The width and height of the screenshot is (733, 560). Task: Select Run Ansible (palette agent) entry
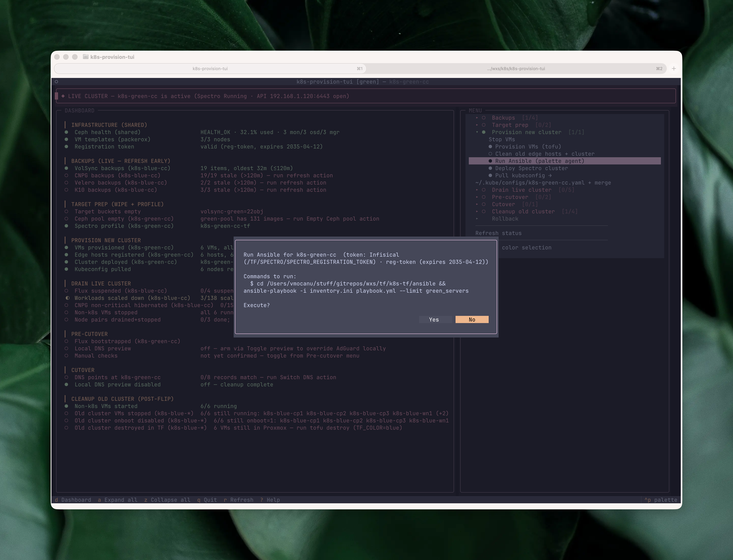coord(565,161)
